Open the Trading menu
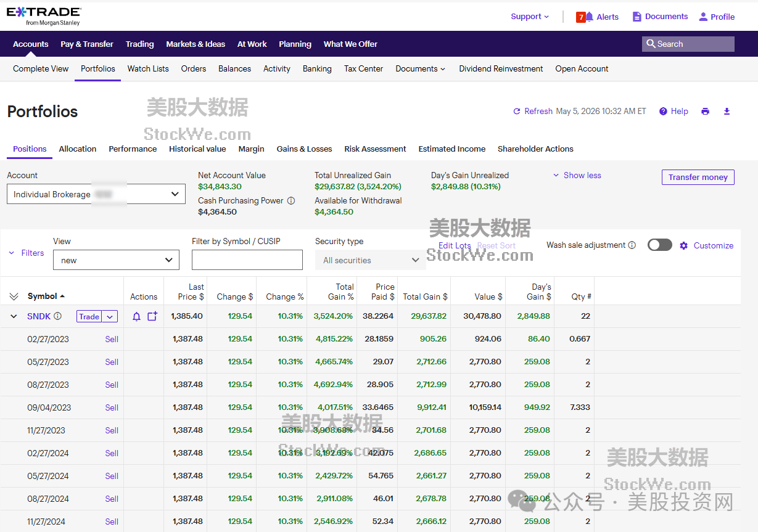 140,44
